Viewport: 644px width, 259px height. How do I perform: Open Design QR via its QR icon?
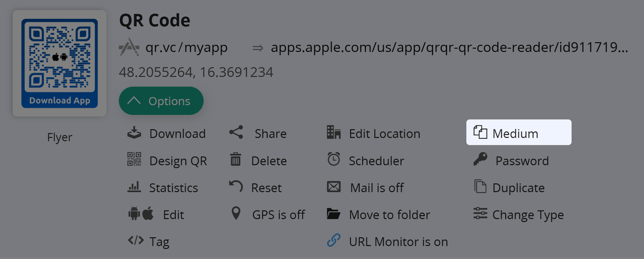[x=134, y=160]
